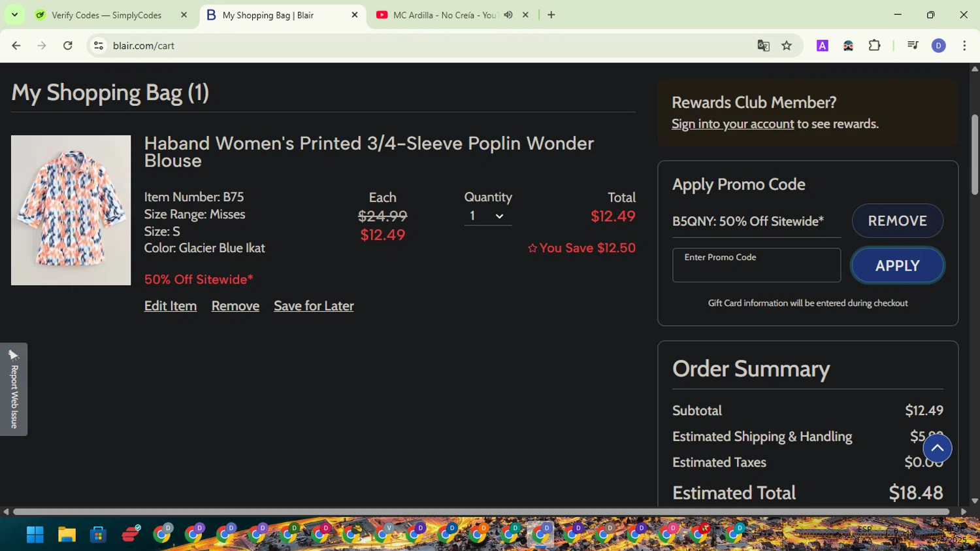Click the struck-through $24.99 price
Viewport: 980px width, 551px height.
[383, 216]
